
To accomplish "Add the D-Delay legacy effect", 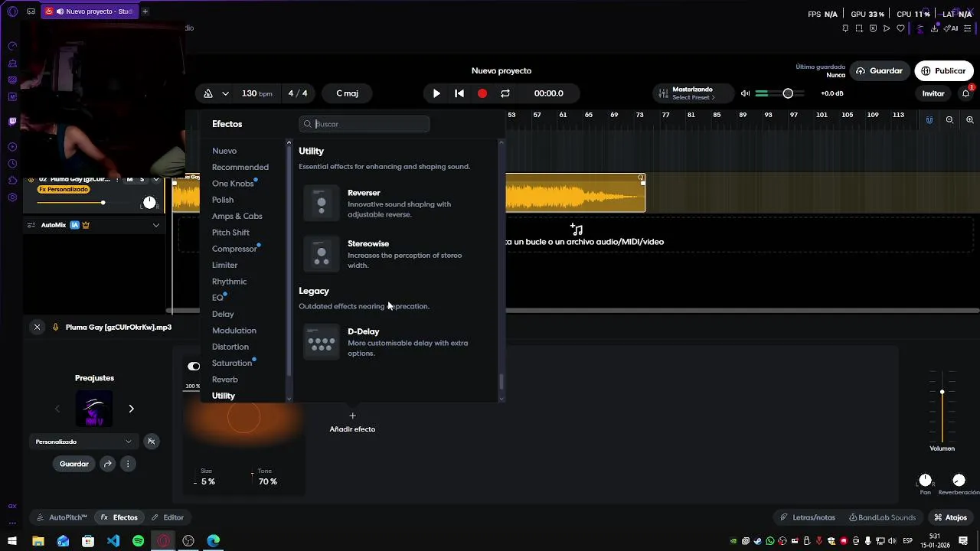I will point(394,342).
